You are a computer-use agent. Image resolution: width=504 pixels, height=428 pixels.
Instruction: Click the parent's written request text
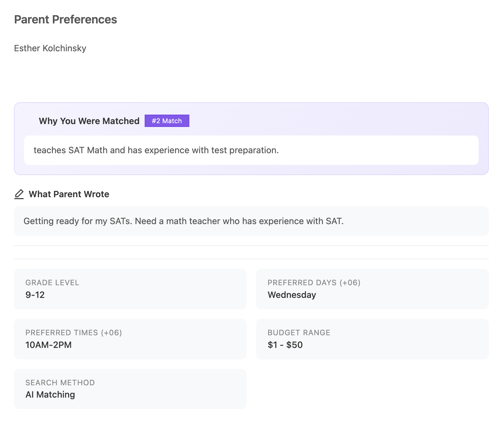pos(184,221)
